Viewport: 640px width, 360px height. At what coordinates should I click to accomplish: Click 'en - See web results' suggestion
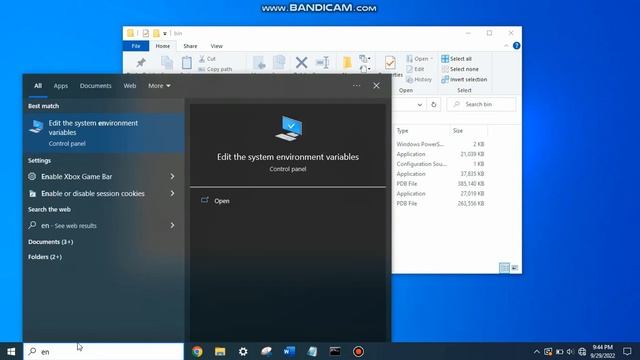coord(69,226)
